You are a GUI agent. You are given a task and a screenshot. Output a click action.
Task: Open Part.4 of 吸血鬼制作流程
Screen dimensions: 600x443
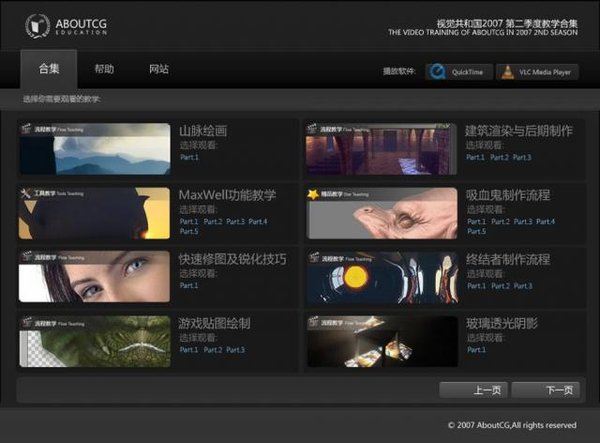545,221
